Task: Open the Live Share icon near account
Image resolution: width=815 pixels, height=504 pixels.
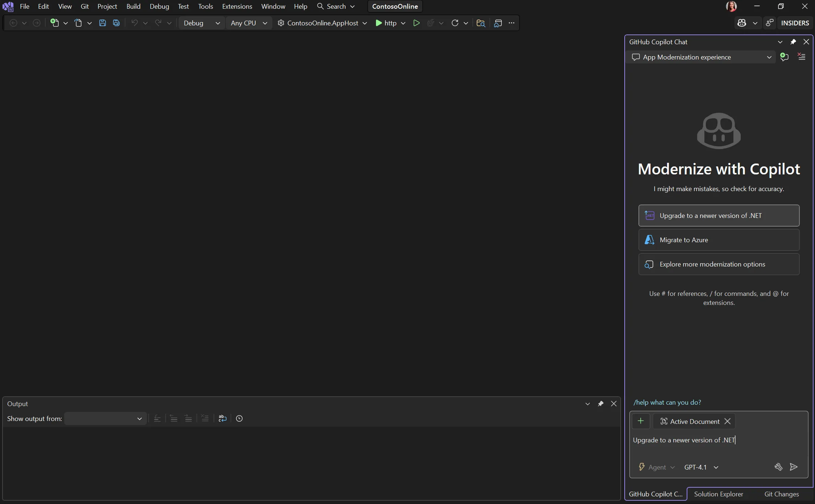Action: [769, 23]
